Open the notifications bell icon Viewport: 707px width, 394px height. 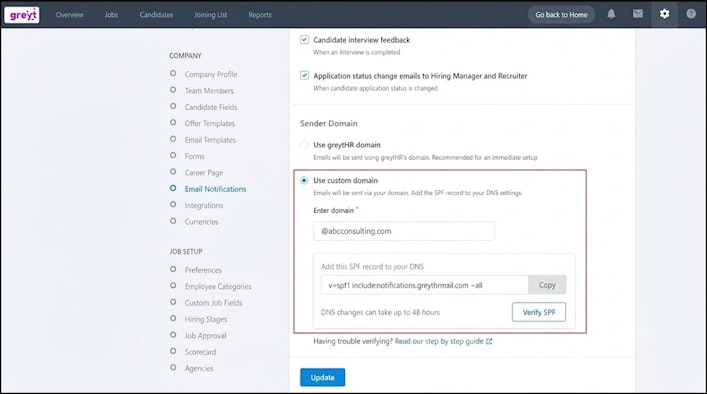pyautogui.click(x=611, y=14)
